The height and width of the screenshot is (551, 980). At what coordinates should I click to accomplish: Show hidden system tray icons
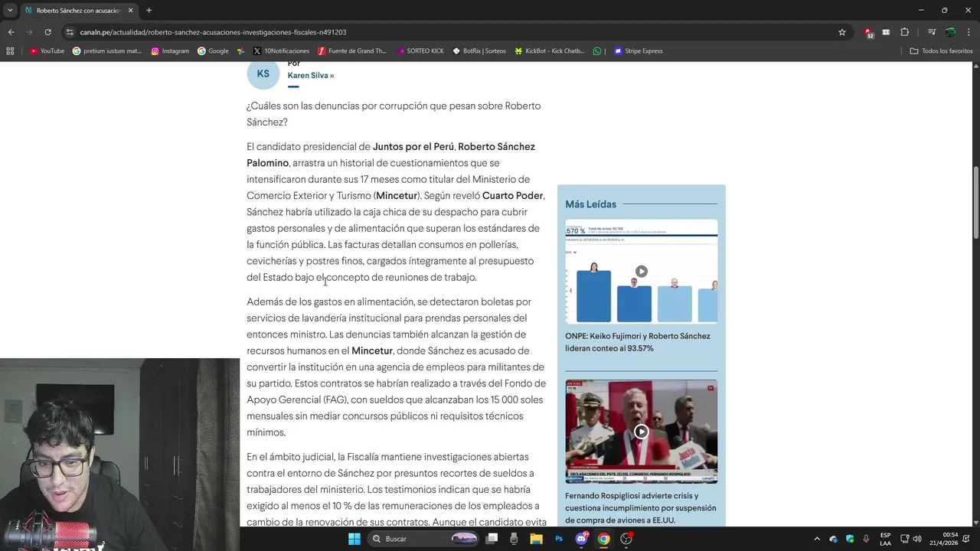816,539
